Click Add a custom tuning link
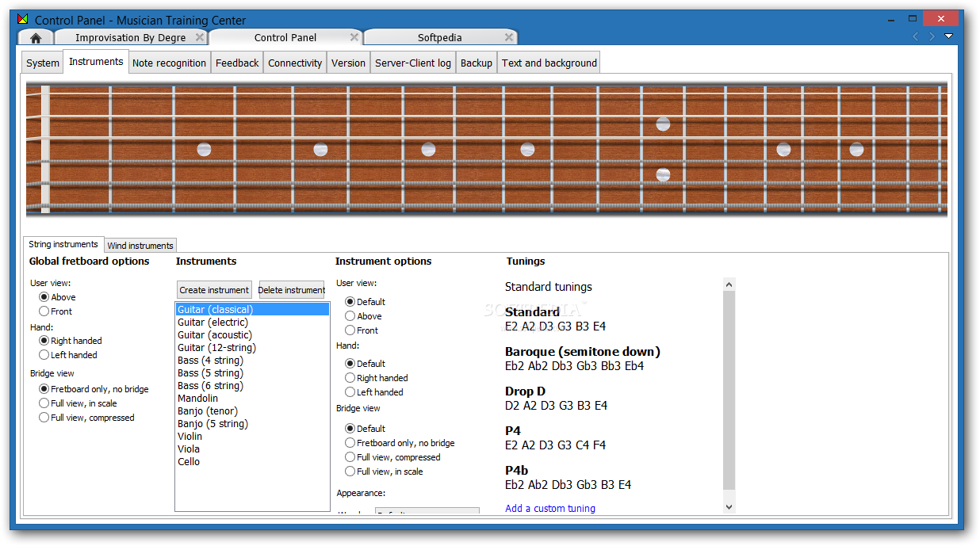 tap(550, 509)
